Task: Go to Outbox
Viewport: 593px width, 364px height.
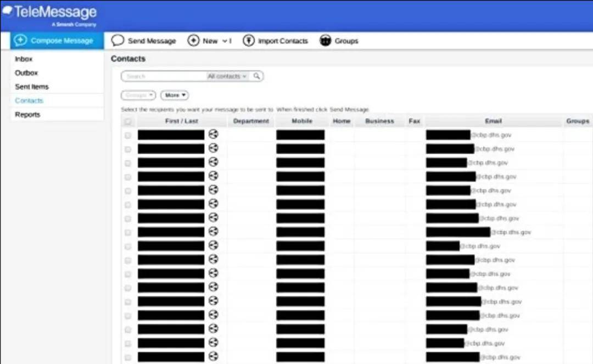Action: pos(26,72)
